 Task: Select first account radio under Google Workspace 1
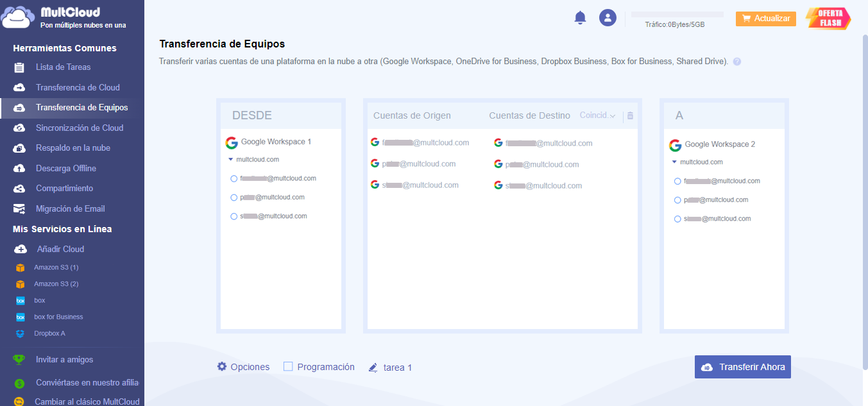coord(234,179)
